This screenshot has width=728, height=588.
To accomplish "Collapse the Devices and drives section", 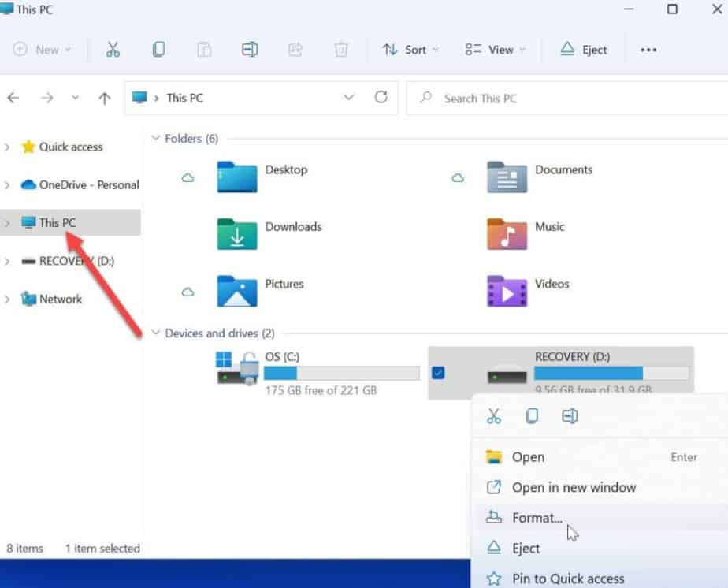I will pos(154,333).
